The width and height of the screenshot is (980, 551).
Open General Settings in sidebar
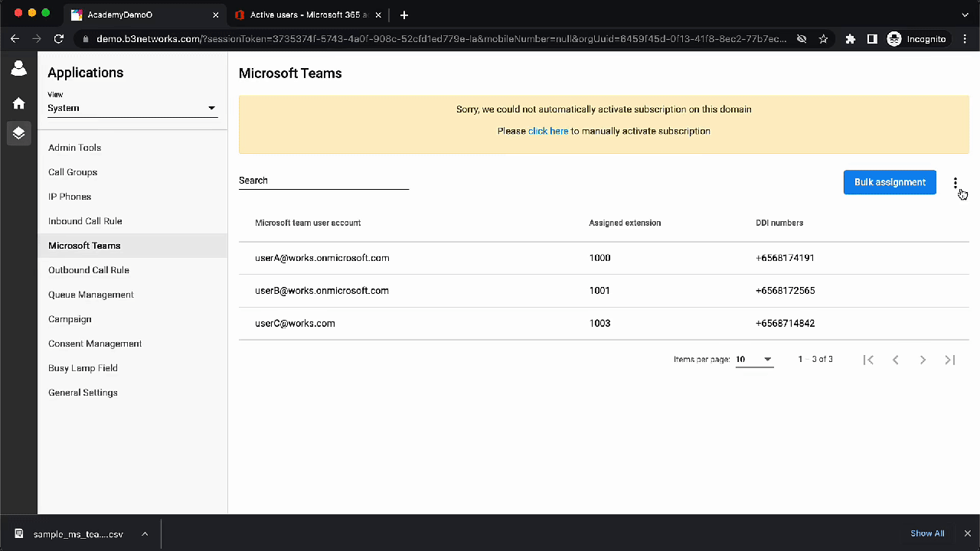pyautogui.click(x=132, y=393)
